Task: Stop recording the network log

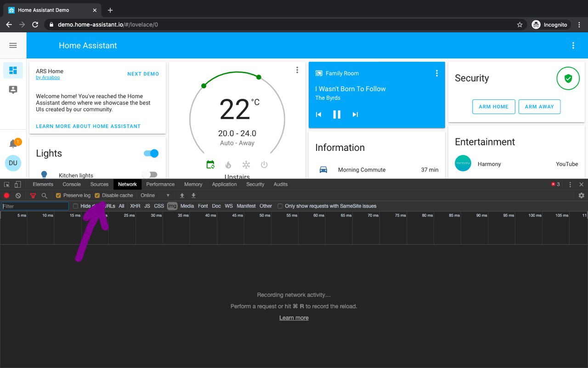Action: click(x=6, y=195)
